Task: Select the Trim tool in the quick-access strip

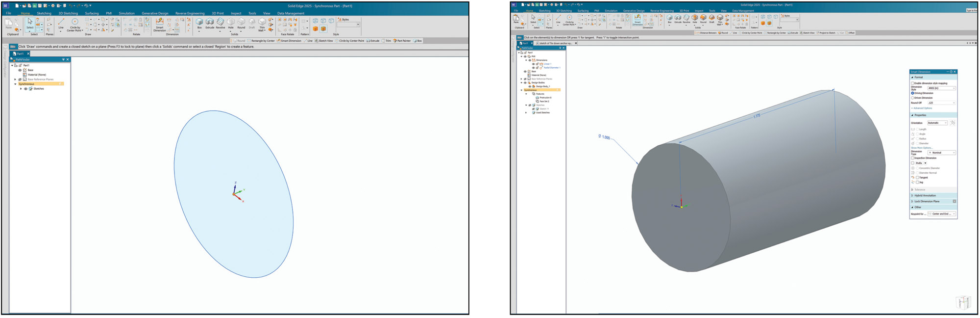Action: tap(386, 41)
